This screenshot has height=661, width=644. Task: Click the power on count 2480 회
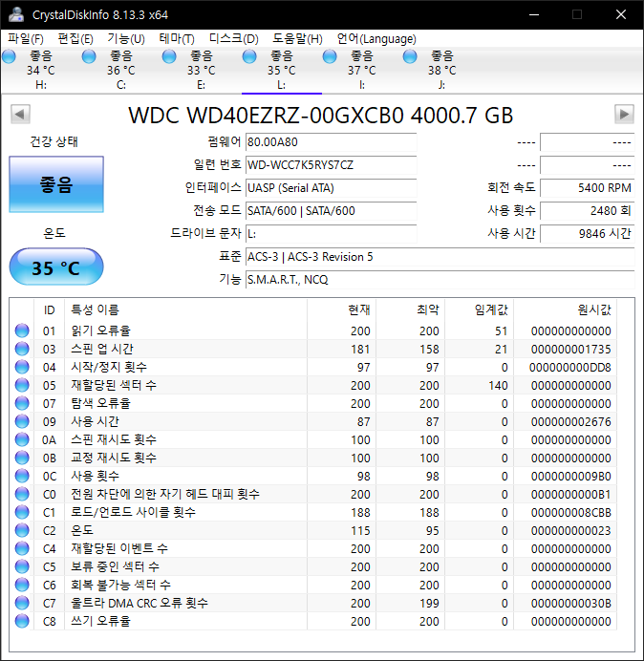click(x=587, y=210)
